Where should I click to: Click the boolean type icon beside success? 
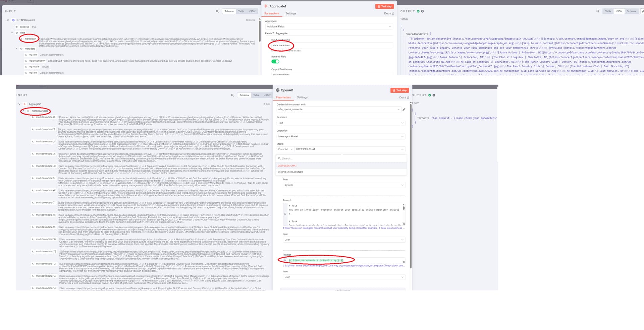[16, 27]
